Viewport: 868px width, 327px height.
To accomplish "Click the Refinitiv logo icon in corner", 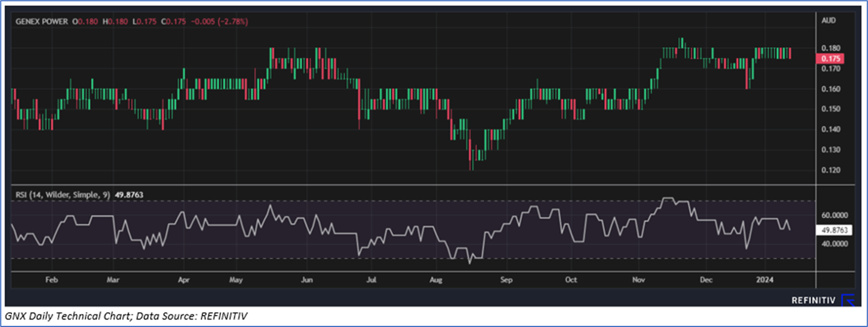I will tap(848, 299).
